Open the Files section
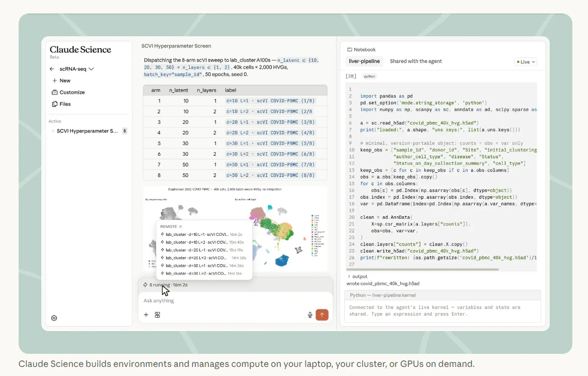 (x=61, y=104)
